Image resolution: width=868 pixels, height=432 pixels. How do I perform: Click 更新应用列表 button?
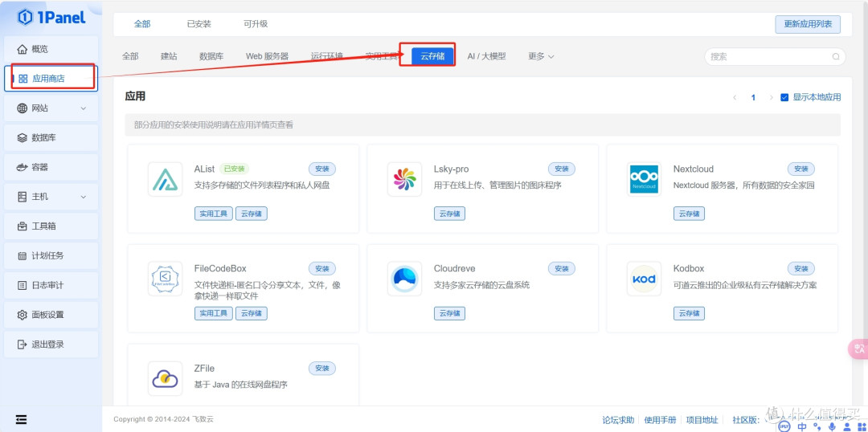808,24
